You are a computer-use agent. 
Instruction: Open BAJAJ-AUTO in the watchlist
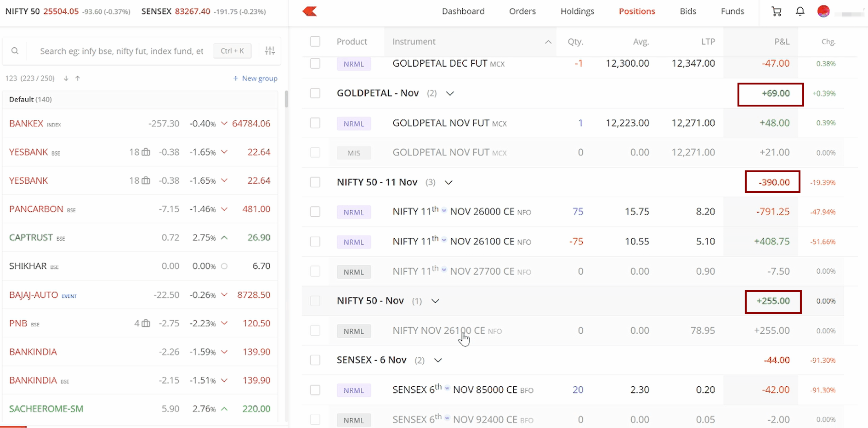coord(34,295)
